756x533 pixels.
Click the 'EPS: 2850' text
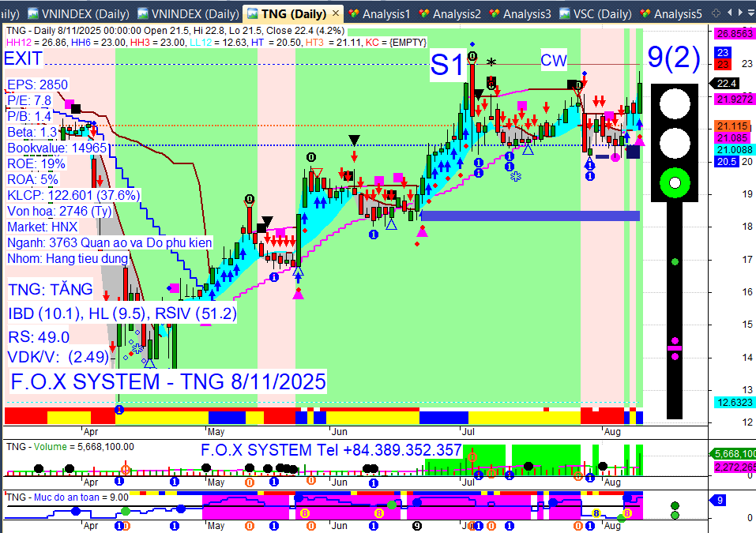tap(38, 84)
